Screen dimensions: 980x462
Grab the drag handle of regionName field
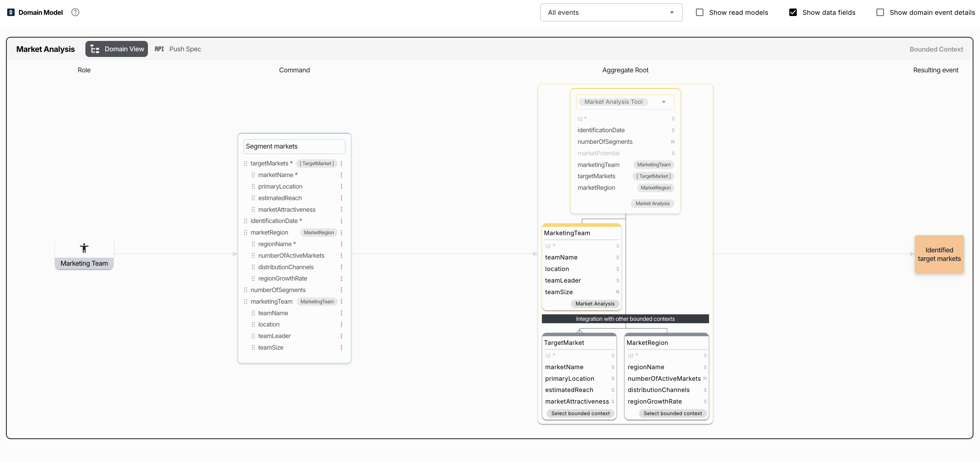(x=253, y=244)
